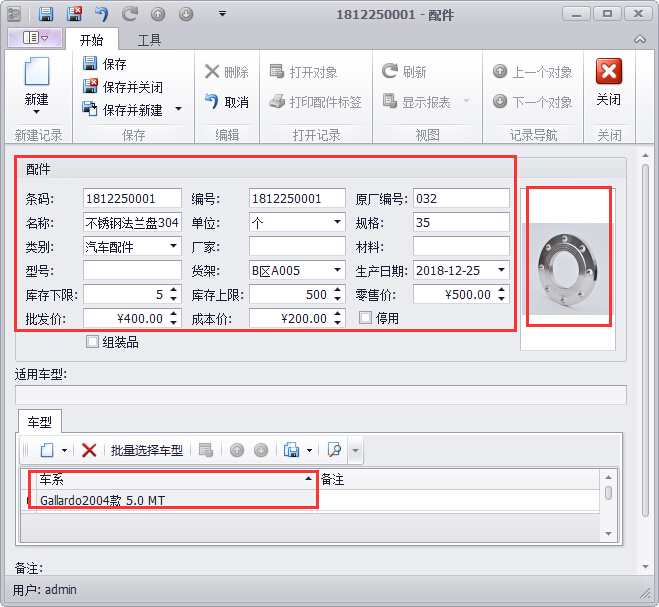
Task: Click the undo arrow in quick access toolbar
Action: [101, 14]
